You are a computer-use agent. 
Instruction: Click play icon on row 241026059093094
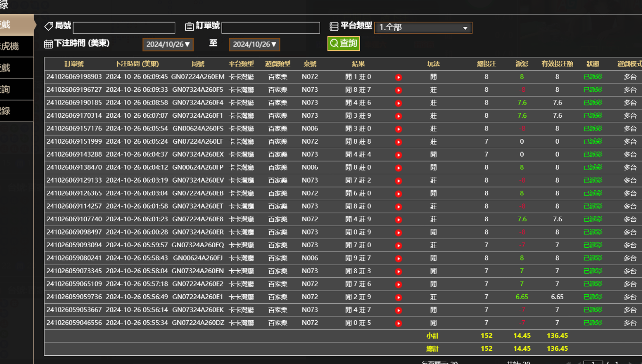(x=398, y=245)
